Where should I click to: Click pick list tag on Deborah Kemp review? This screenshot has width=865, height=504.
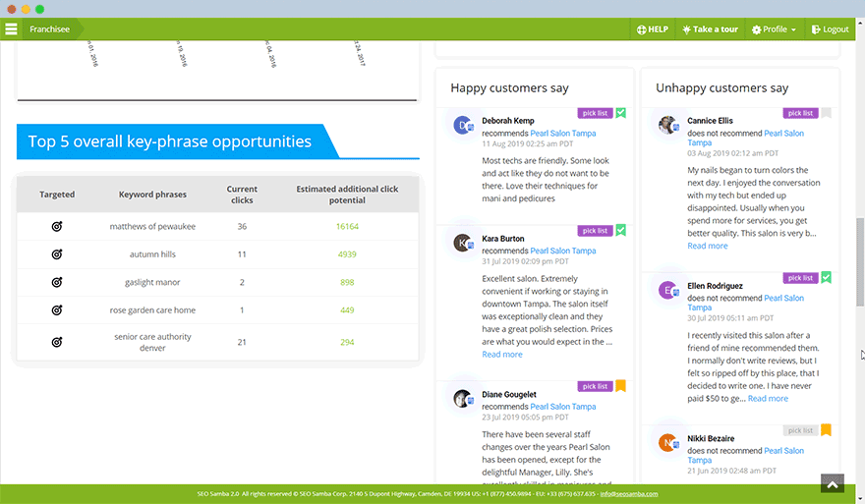tap(595, 113)
